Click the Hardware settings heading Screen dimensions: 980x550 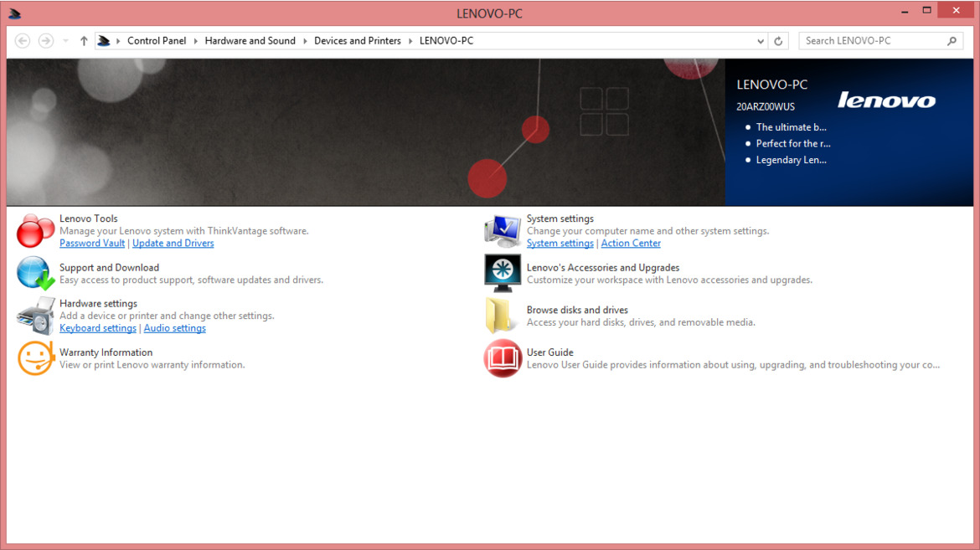coord(98,304)
